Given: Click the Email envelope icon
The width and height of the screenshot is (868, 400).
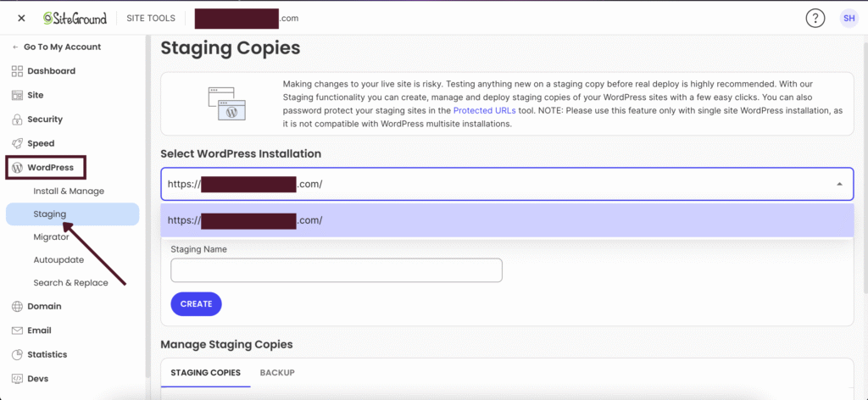Looking at the screenshot, I should (x=18, y=331).
